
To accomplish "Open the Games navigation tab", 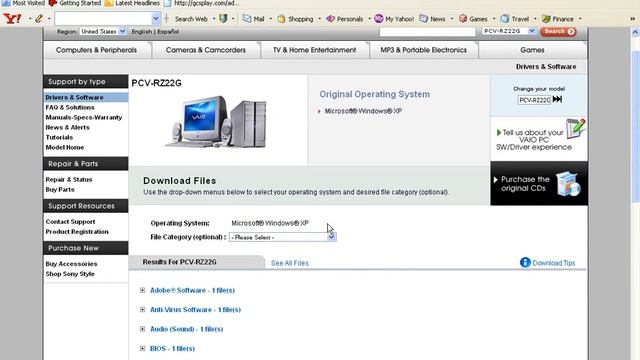I will [533, 50].
